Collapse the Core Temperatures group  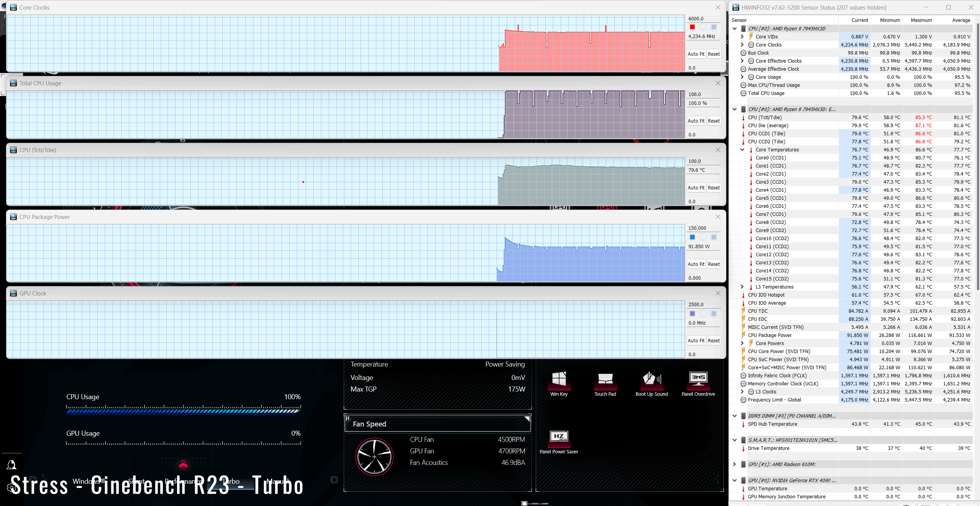(x=742, y=149)
